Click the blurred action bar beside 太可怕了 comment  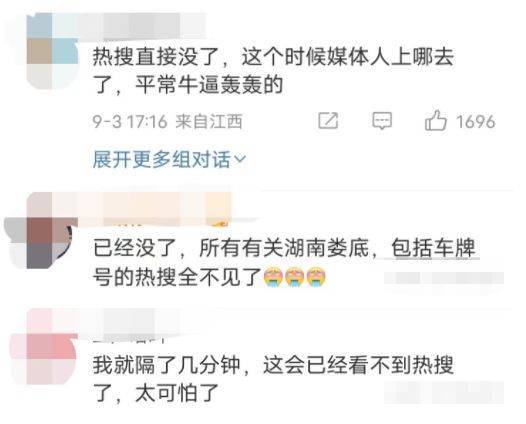point(444,392)
